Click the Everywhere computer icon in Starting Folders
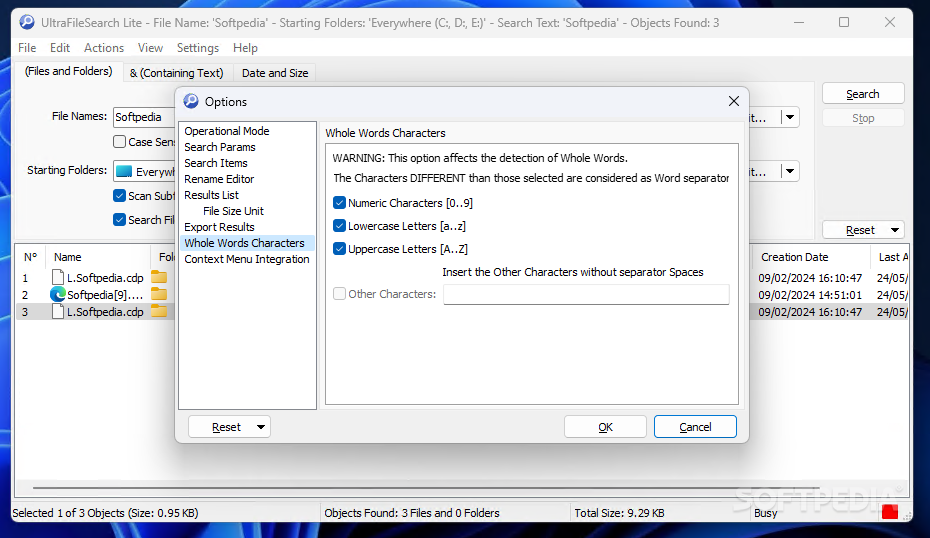Viewport: 930px width, 538px height. coord(124,171)
